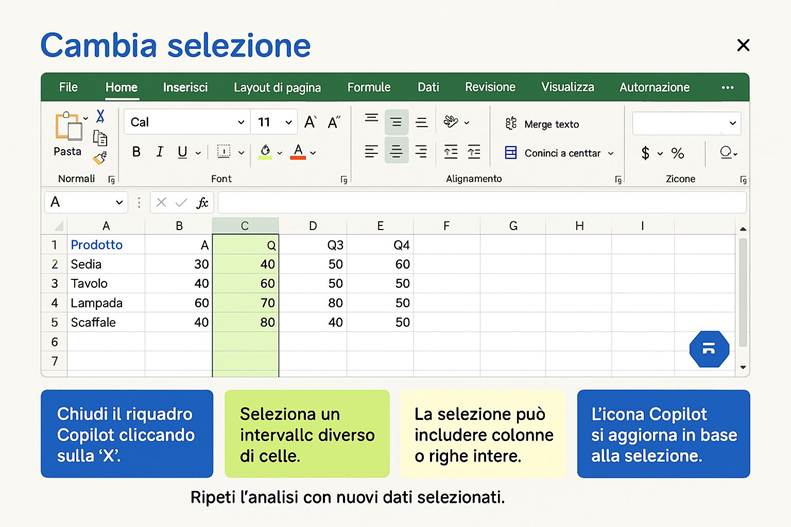Click the Pasta clipboard icon
Image resolution: width=791 pixels, height=527 pixels.
click(x=68, y=126)
